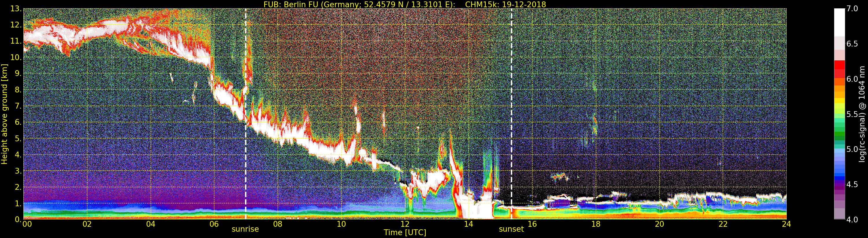The image size is (868, 238).
Task: Select the colorbar tick value 6.0
Action: tap(852, 79)
